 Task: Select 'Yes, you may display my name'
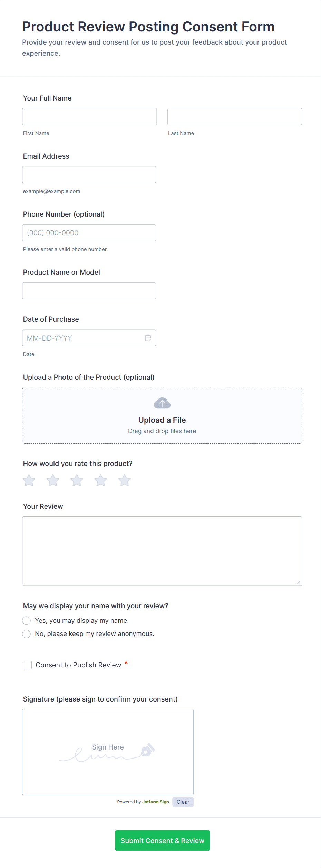coord(26,620)
